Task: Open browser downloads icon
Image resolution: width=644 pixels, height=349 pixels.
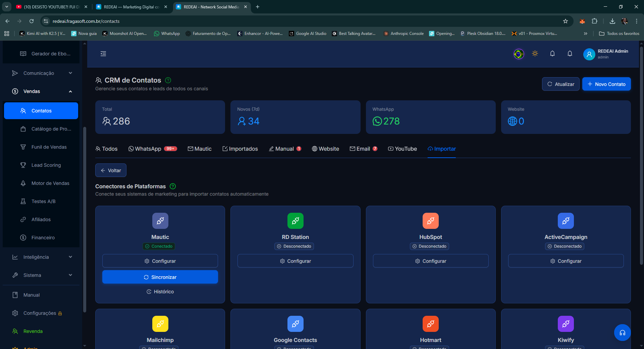Action: [x=612, y=21]
